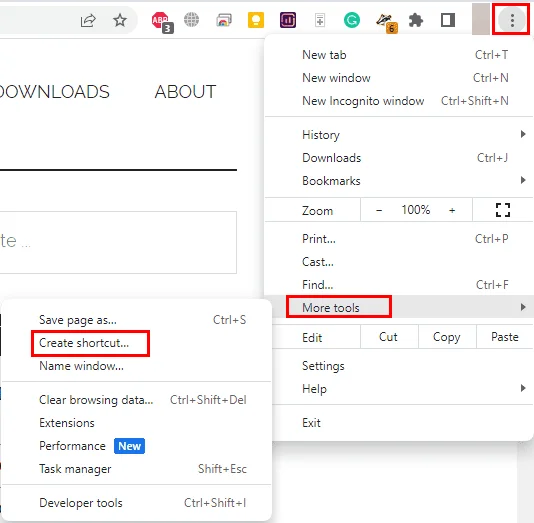
Task: Decrease zoom with the minus button
Action: point(379,210)
